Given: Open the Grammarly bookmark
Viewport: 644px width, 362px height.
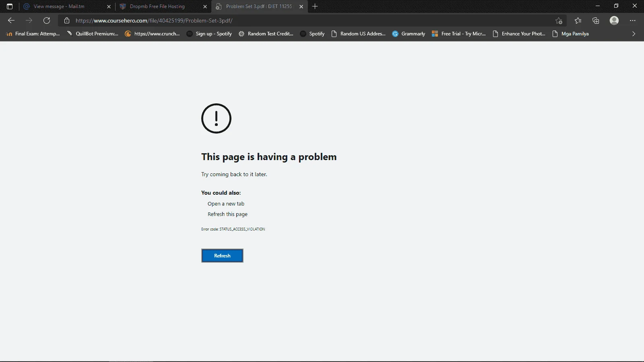Looking at the screenshot, I should coord(409,34).
